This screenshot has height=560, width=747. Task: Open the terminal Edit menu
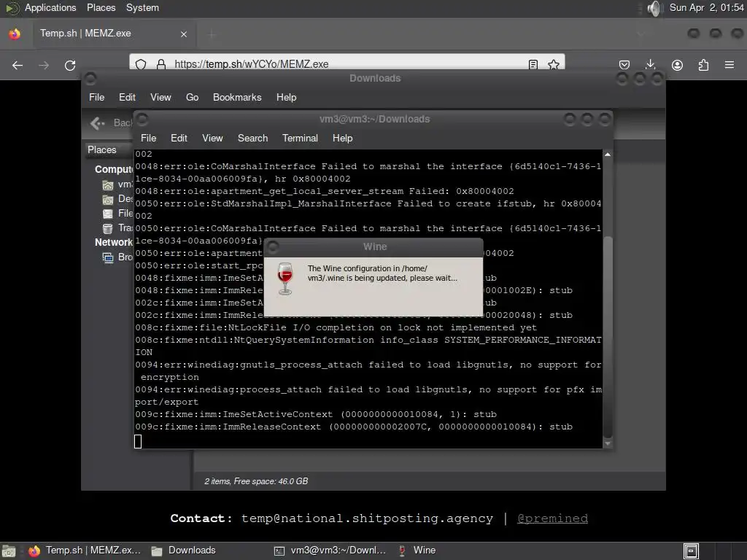tap(179, 138)
